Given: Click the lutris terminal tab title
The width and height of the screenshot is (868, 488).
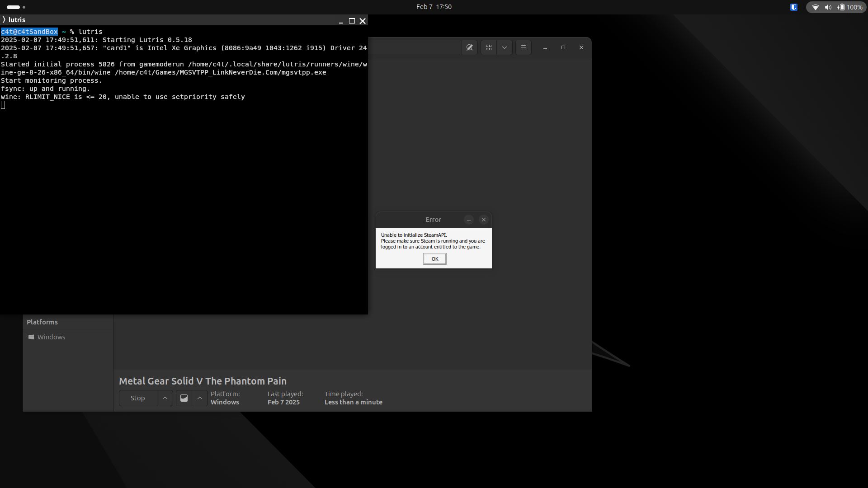Looking at the screenshot, I should (x=16, y=19).
